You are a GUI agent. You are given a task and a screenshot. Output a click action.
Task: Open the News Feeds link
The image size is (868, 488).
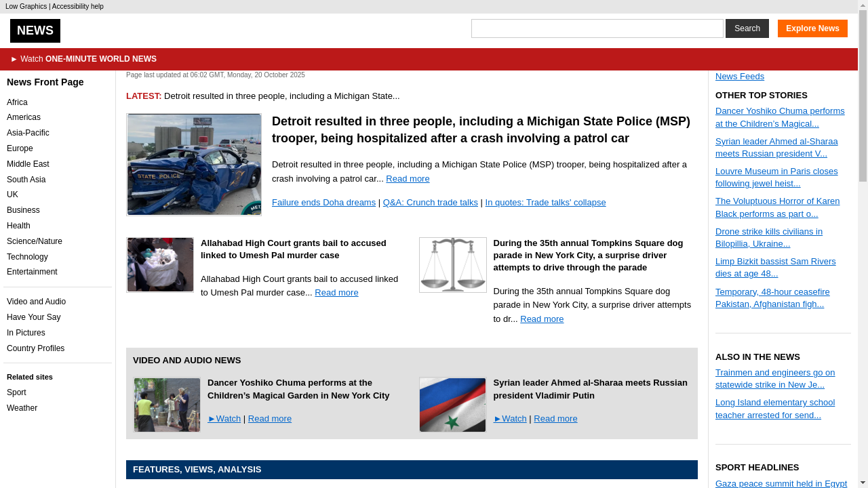[739, 77]
